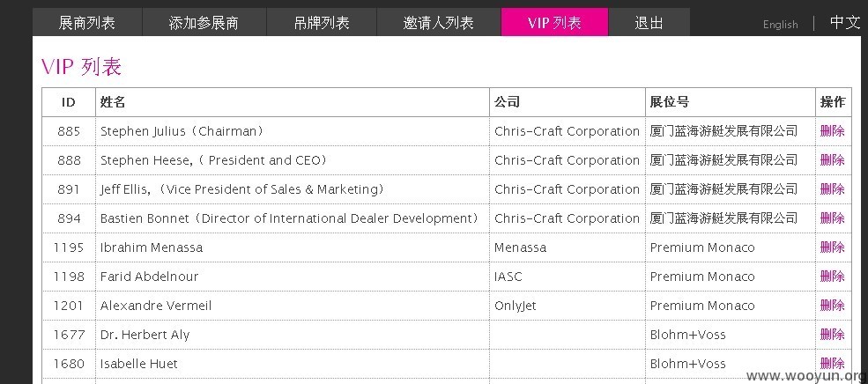The image size is (868, 384).
Task: Open the 吊牌列表 tab
Action: (322, 23)
